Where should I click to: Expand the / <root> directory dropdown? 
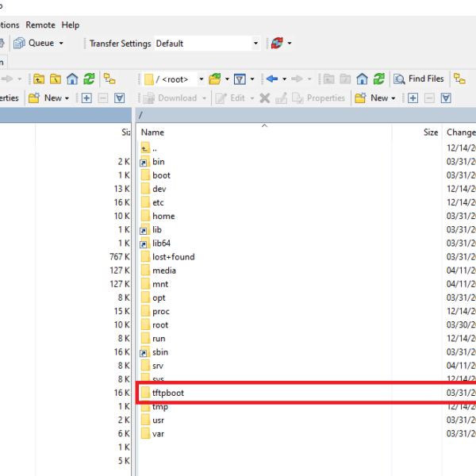click(202, 79)
